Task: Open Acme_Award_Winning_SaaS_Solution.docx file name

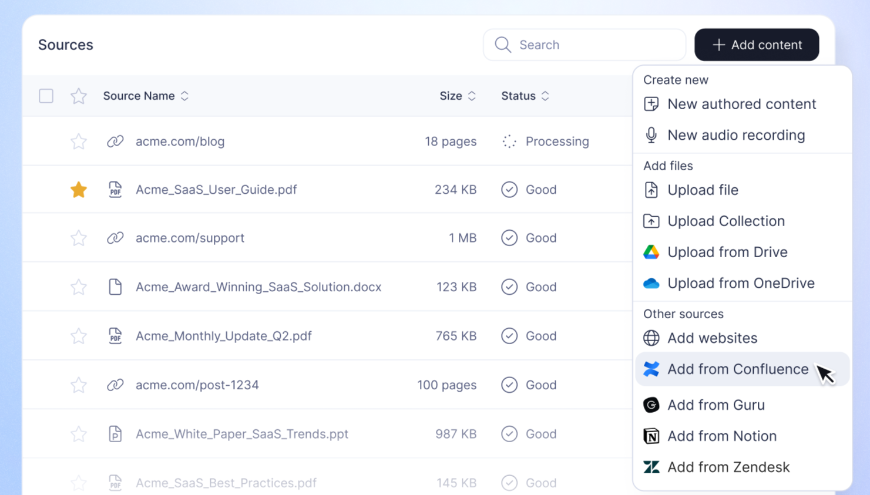Action: click(259, 287)
